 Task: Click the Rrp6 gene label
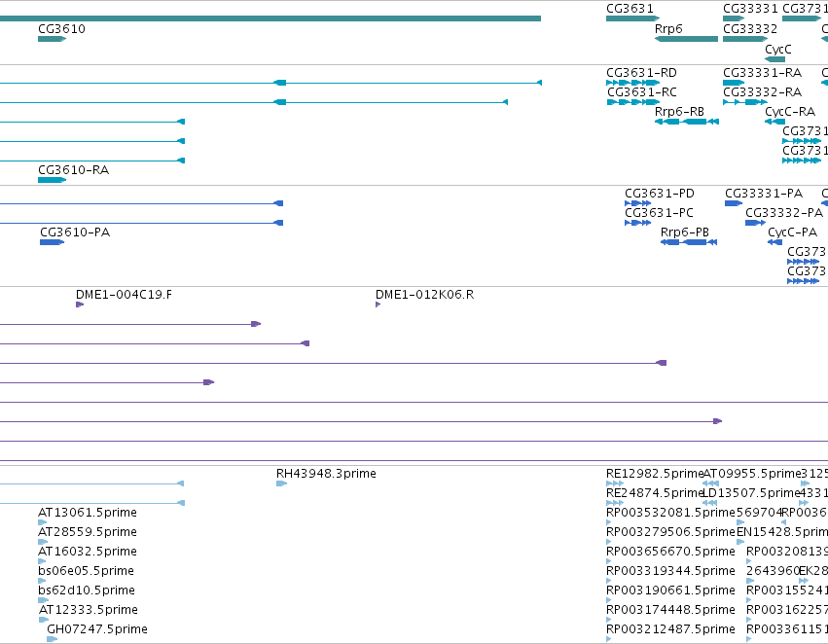668,29
